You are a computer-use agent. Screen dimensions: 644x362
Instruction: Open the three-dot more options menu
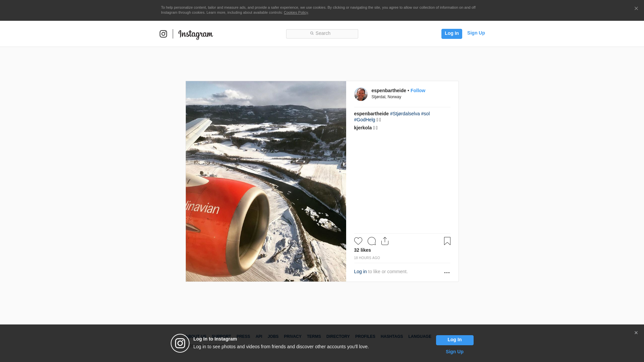point(447,273)
